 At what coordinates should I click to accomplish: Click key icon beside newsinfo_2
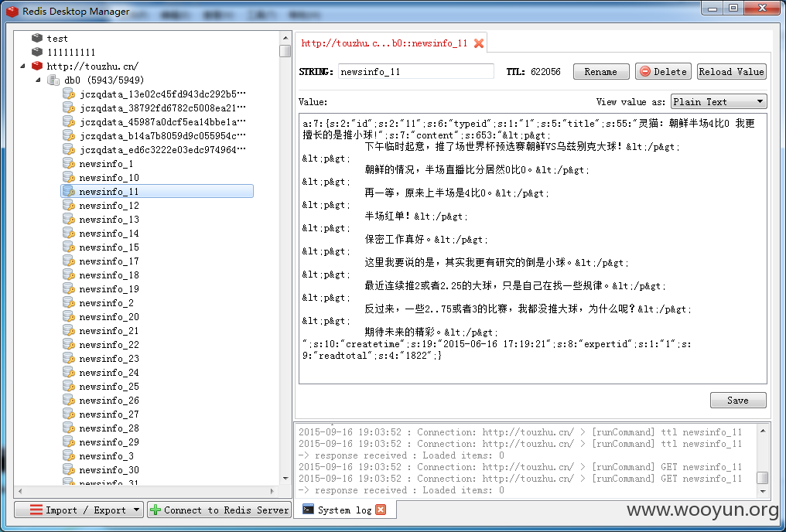click(x=69, y=303)
